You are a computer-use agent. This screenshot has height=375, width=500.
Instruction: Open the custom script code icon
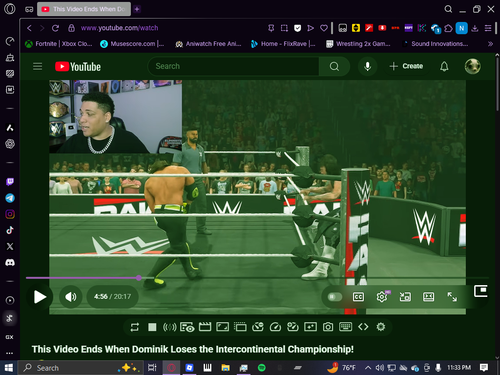363,327
